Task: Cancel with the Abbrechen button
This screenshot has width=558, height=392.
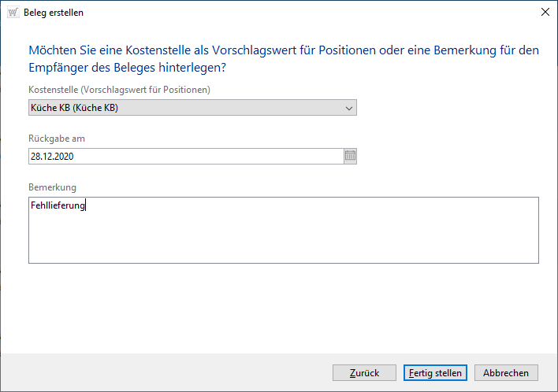Action: point(510,372)
